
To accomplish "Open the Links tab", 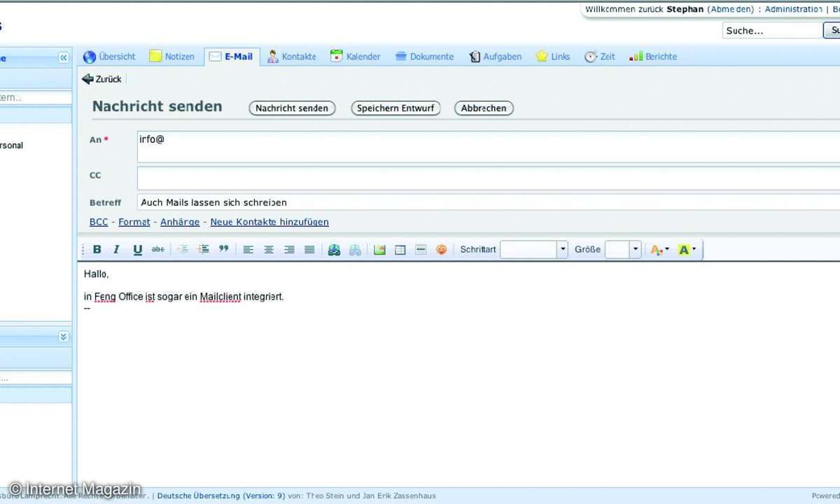I will [553, 57].
